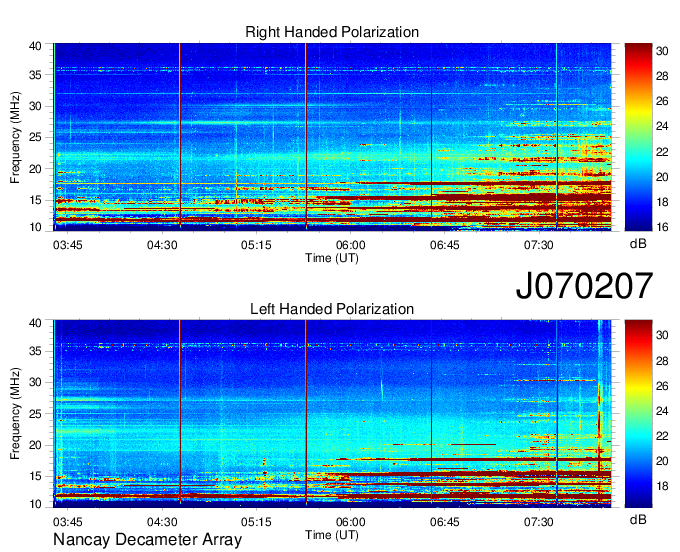
Task: Click the 25 MHz tick label on the bottom plot
Action: (x=35, y=414)
